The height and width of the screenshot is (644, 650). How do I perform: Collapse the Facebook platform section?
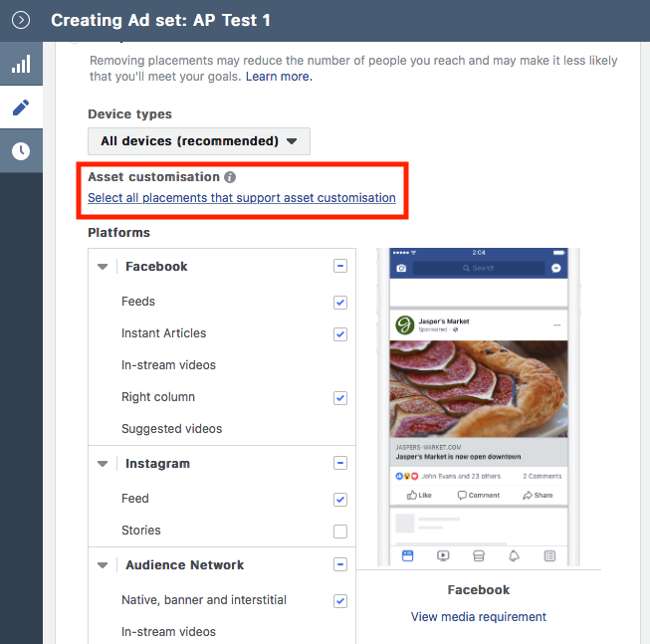point(103,267)
